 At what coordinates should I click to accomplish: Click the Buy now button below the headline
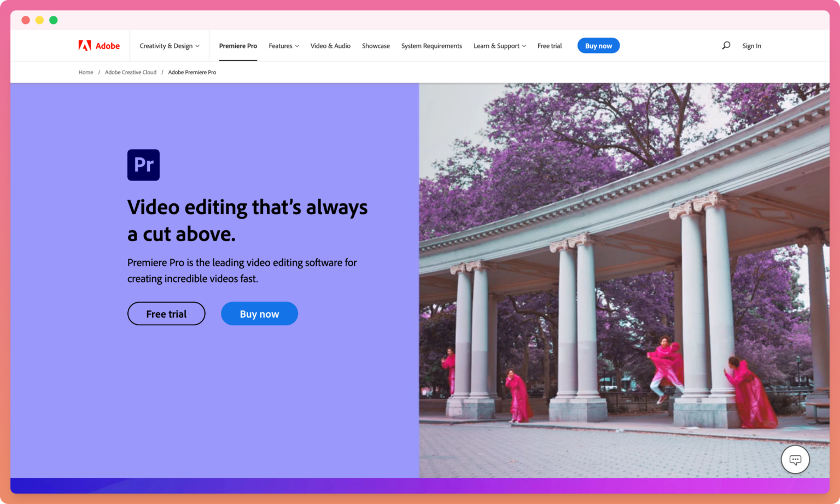click(x=259, y=313)
